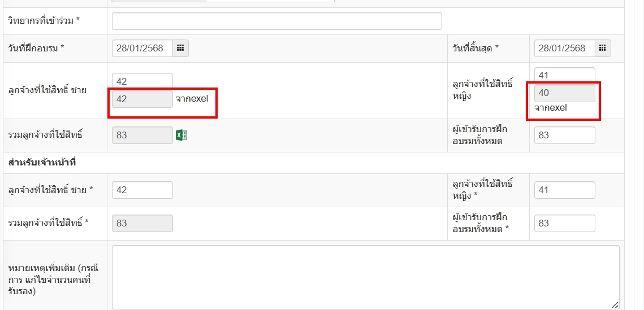This screenshot has height=310, width=644.
Task: Click the grey รวมลูกจ้างที่ใช้สิทธิ์ field with Excel icon
Action: [142, 136]
